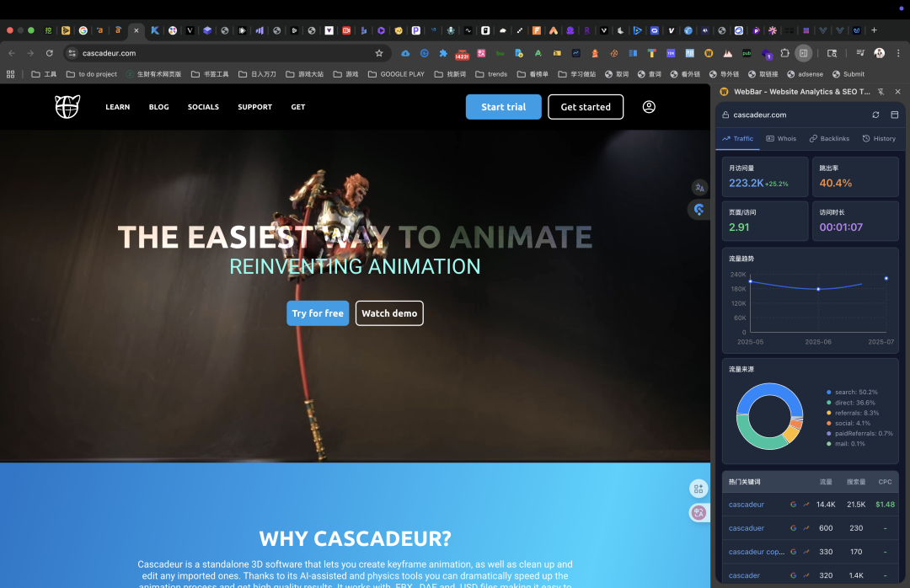Click the pink floating translation icon
This screenshot has width=910, height=588.
coord(699,512)
